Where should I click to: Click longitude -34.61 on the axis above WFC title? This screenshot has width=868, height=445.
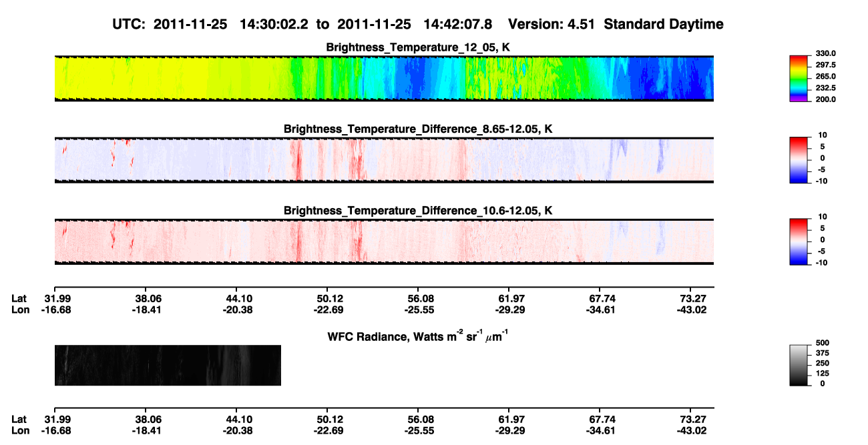tap(602, 310)
